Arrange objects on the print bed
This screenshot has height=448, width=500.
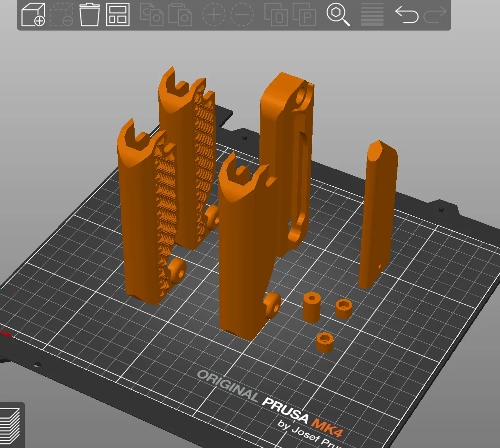click(x=118, y=15)
